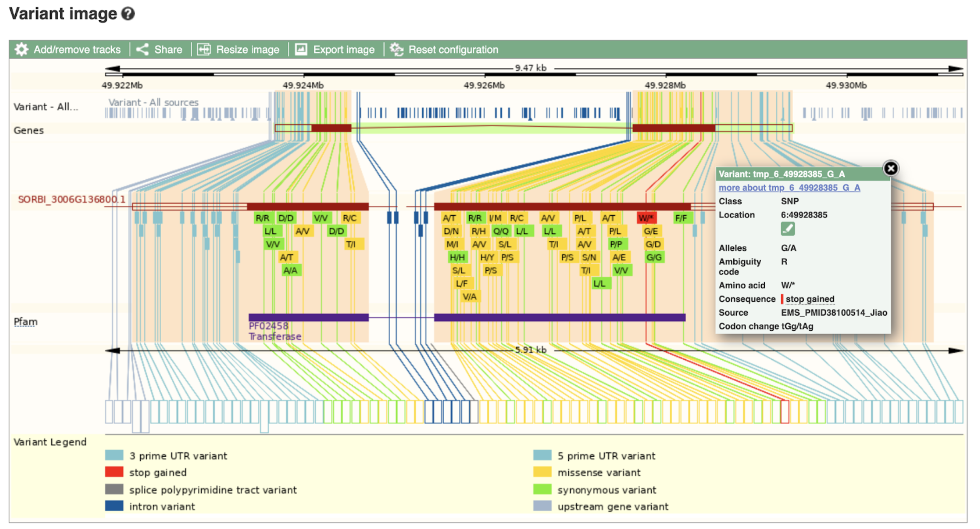Screen dimensions: 980x529
Task: Click the red variant box in bottom row
Action: 785,411
